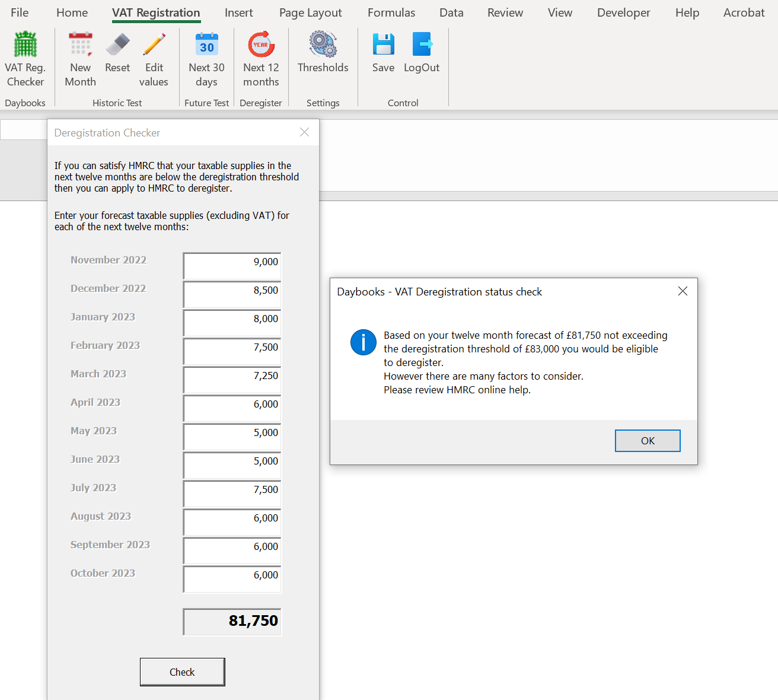Select the April 2023 forecast field
Image resolution: width=778 pixels, height=700 pixels.
(x=232, y=408)
